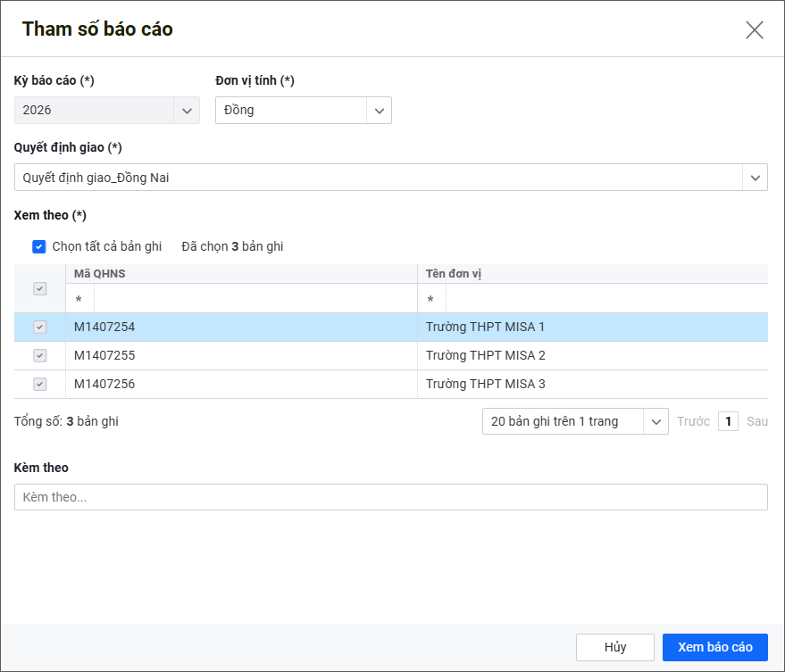Toggle checkbox for row M1407255
Screen dimensions: 785x672
(x=39, y=356)
